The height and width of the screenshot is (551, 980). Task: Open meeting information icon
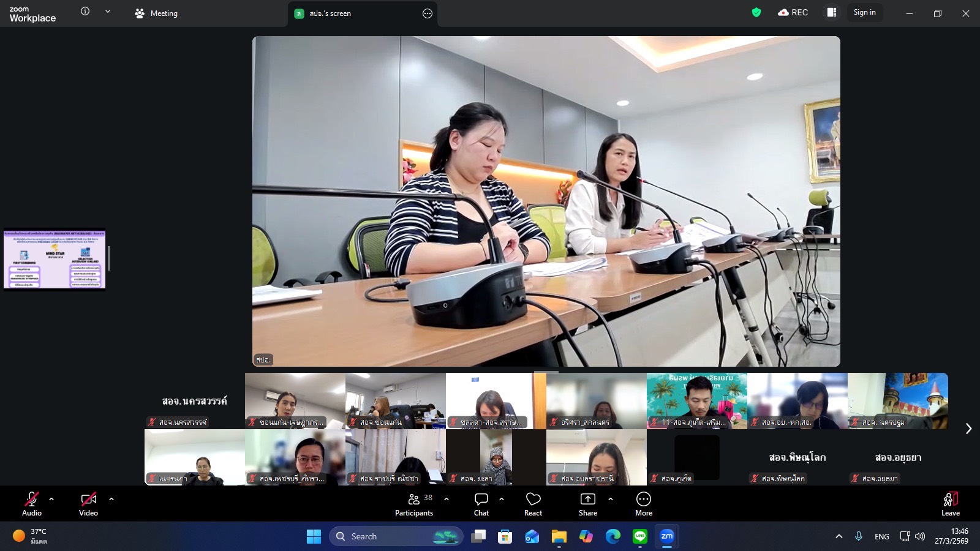85,12
